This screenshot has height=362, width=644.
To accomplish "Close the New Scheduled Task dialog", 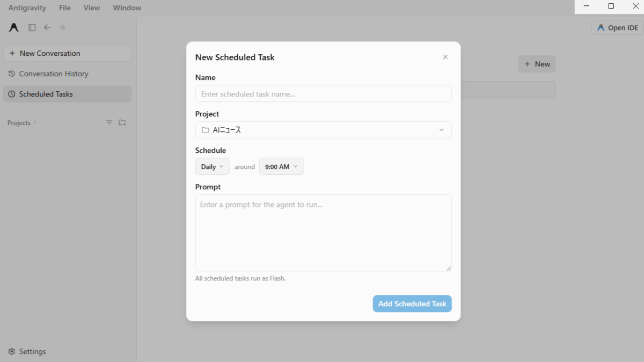I will pyautogui.click(x=445, y=57).
